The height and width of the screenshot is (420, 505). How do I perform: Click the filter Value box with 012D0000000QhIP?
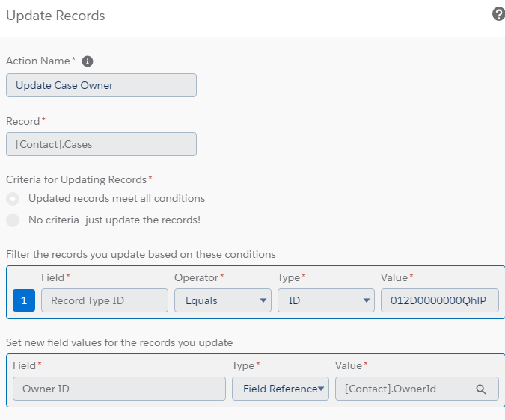click(439, 300)
